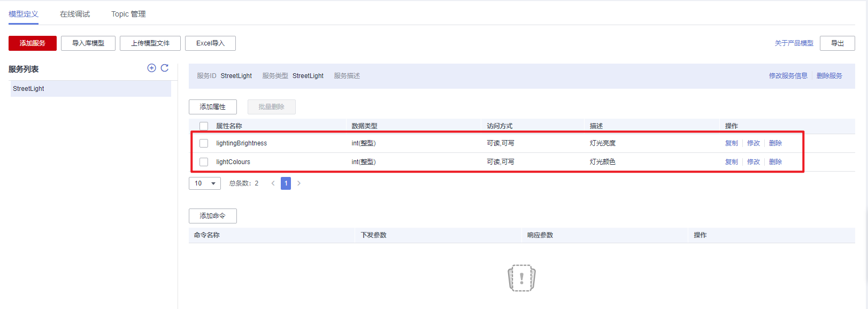Modify the lightColours property

click(754, 162)
